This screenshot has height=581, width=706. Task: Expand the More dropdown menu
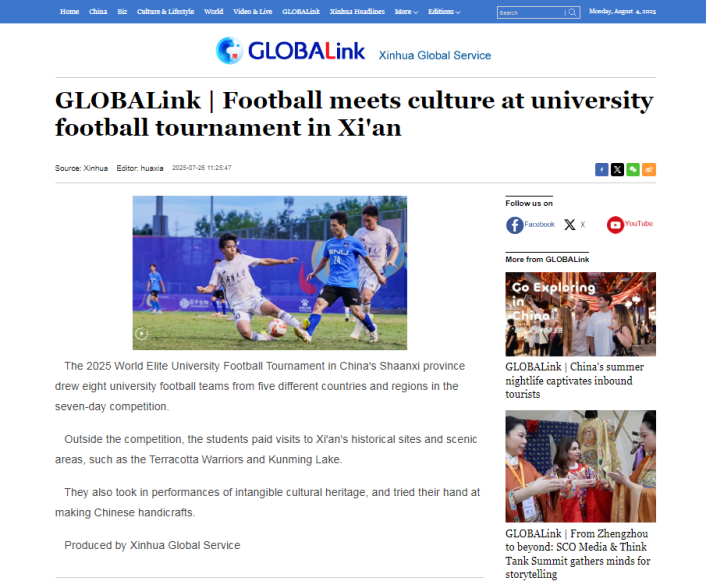tap(406, 12)
